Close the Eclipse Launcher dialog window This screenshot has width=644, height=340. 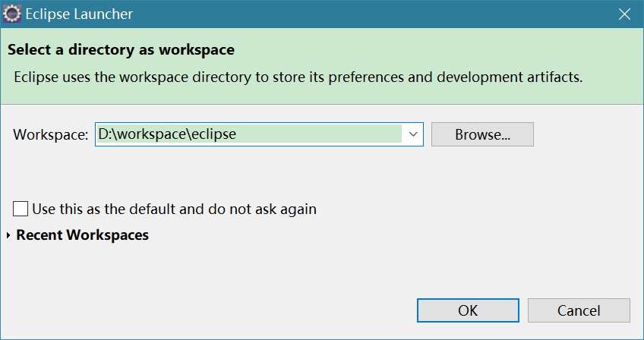[623, 14]
